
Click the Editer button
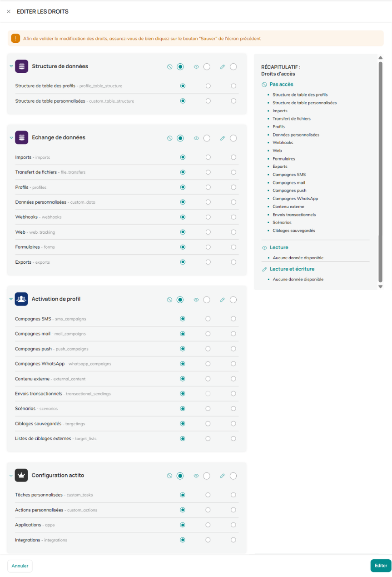381,566
